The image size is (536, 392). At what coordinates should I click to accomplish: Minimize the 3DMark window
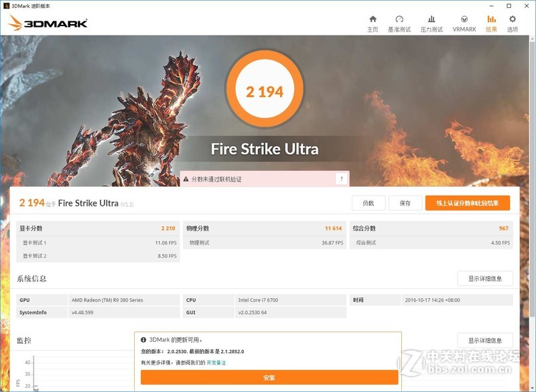tap(491, 6)
